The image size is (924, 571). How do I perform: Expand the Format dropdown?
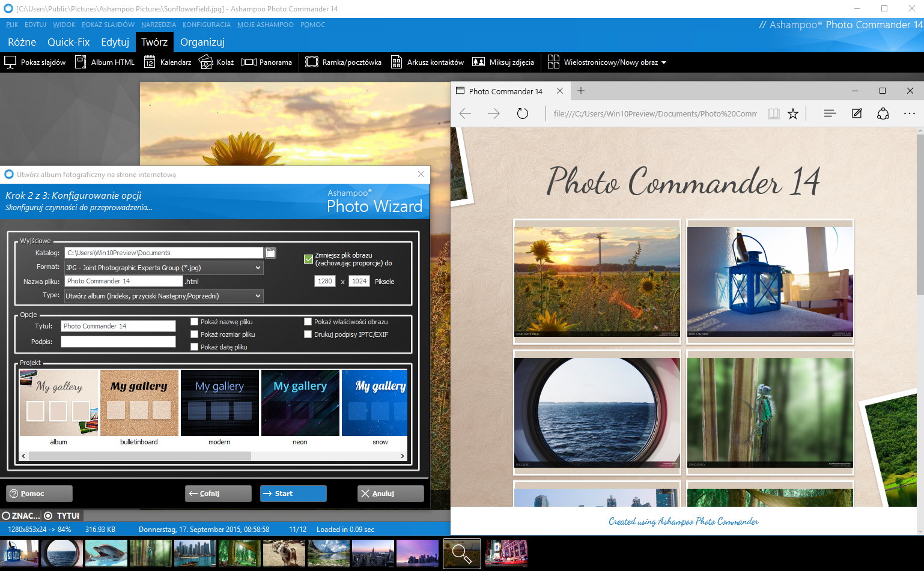(x=258, y=268)
